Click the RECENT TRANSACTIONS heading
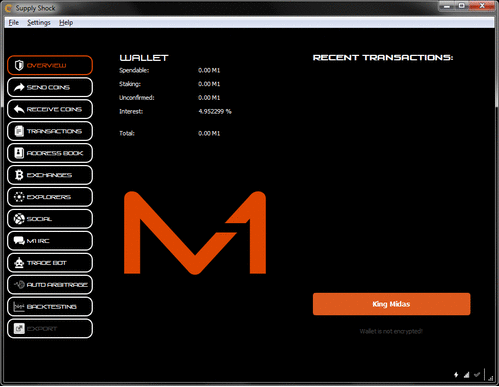 pos(383,58)
